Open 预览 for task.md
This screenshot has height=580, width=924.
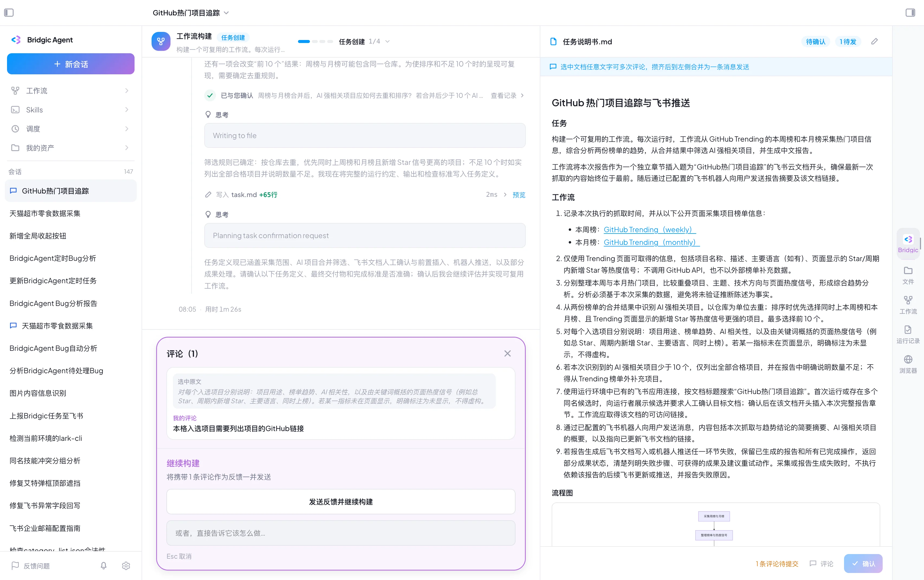[519, 195]
